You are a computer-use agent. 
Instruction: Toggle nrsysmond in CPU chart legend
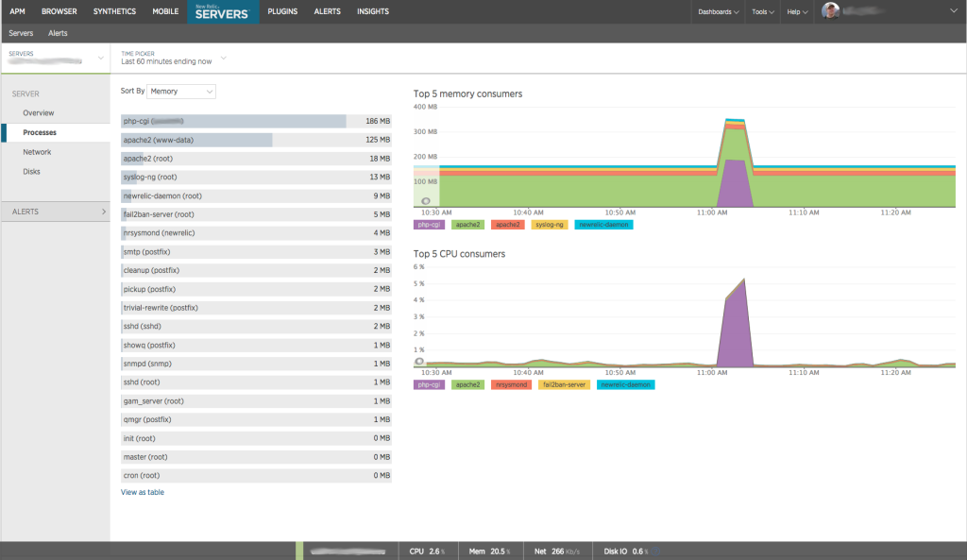click(511, 385)
